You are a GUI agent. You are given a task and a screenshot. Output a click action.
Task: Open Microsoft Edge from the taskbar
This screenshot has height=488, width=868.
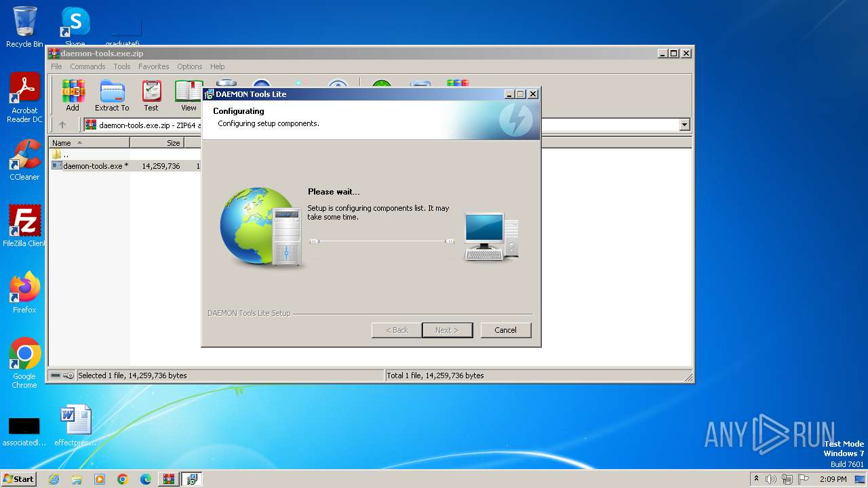click(146, 479)
